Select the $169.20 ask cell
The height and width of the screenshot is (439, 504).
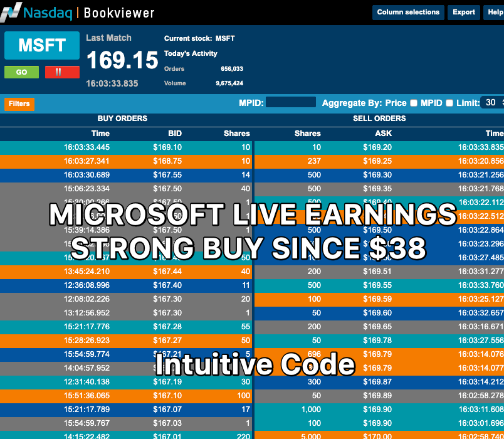coord(377,147)
